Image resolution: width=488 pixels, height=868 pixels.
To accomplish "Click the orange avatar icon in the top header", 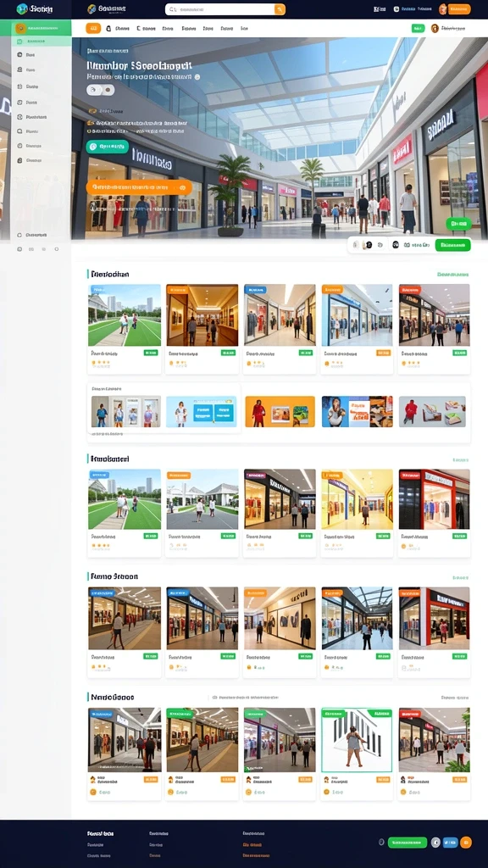I will [442, 8].
